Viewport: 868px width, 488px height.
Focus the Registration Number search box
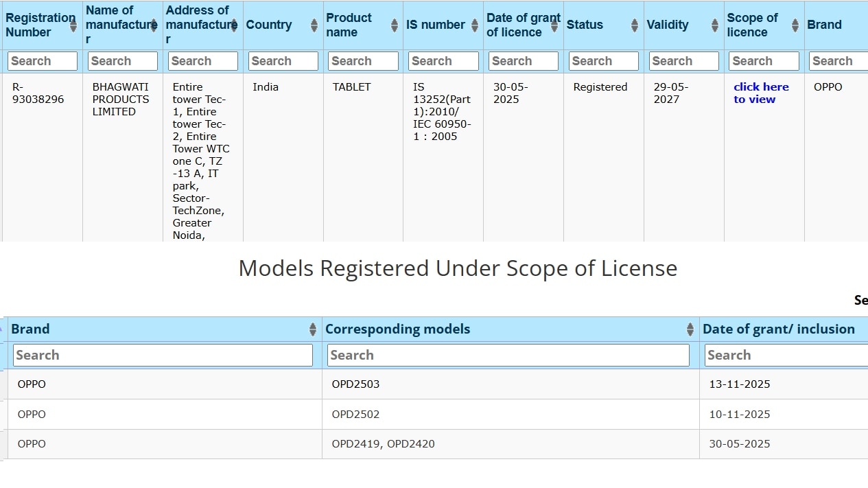coord(42,60)
